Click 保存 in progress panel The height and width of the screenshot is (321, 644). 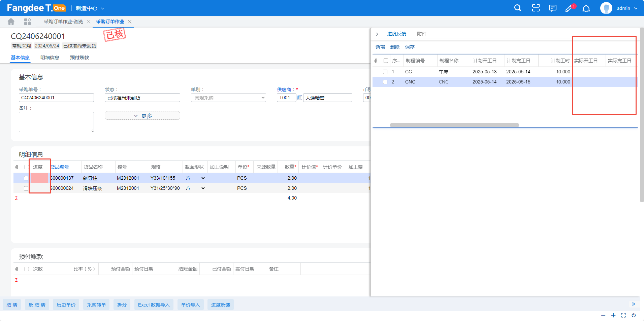pyautogui.click(x=410, y=47)
